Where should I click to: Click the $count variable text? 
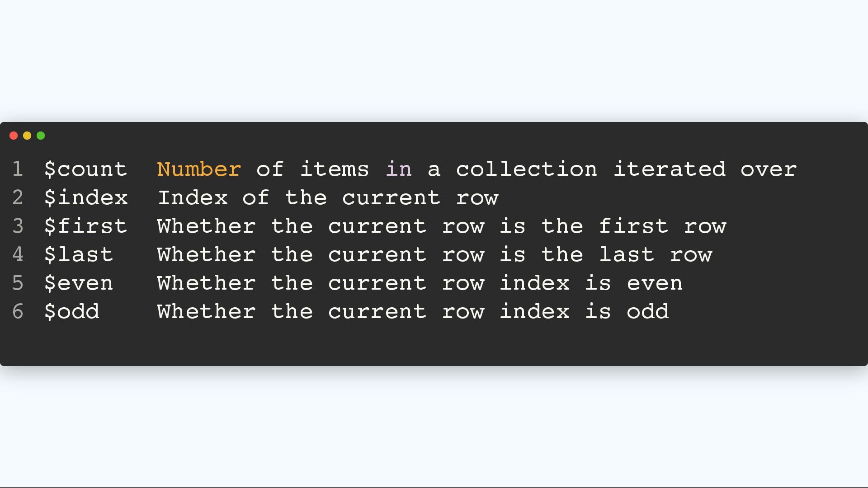tap(86, 169)
